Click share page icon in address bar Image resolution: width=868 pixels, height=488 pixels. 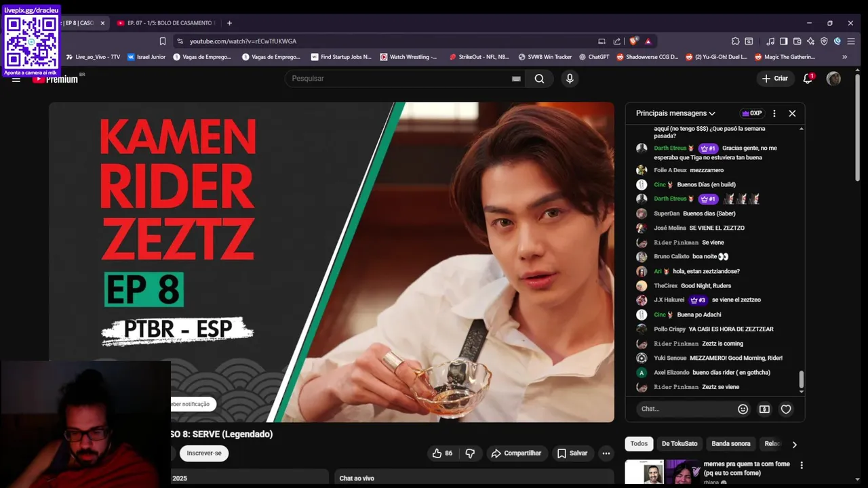tap(617, 41)
